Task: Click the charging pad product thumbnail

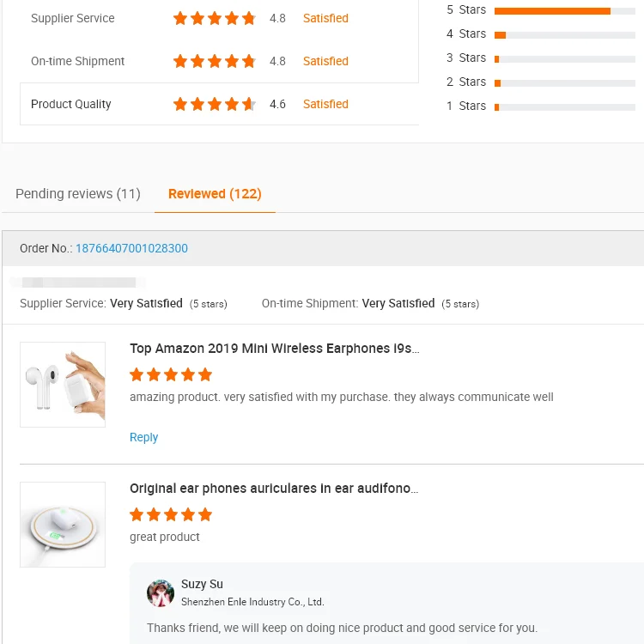Action: click(x=63, y=525)
